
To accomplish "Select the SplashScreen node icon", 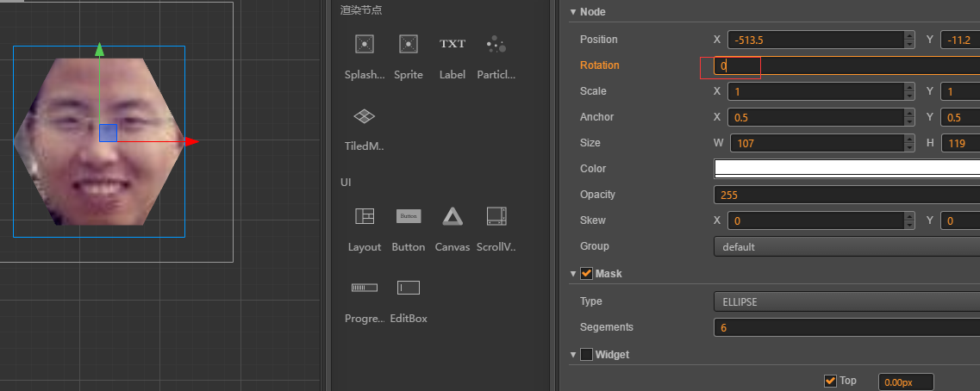I will 365,44.
